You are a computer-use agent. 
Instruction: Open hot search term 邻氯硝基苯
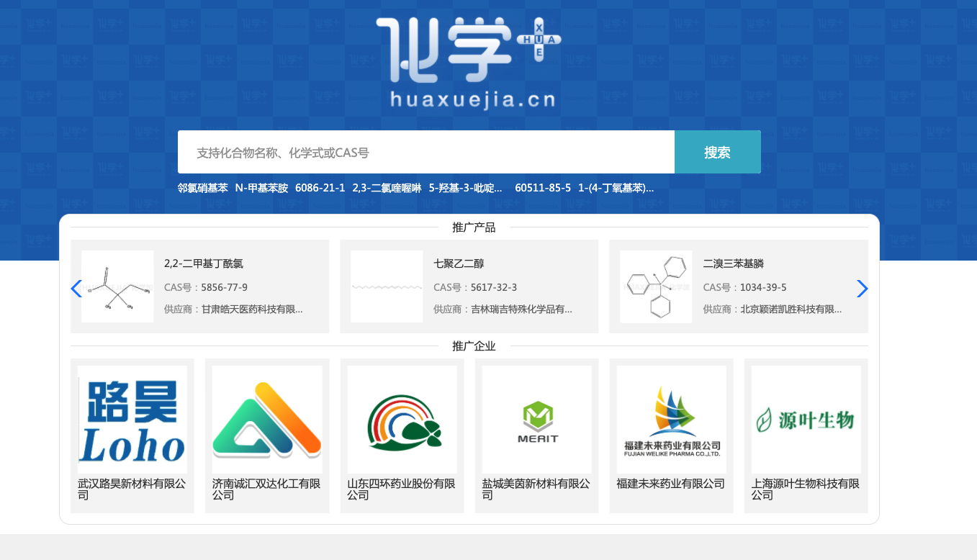[203, 188]
